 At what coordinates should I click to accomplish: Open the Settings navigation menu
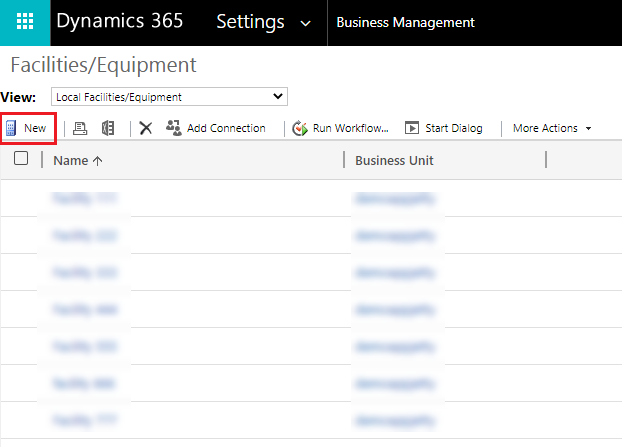(x=250, y=22)
